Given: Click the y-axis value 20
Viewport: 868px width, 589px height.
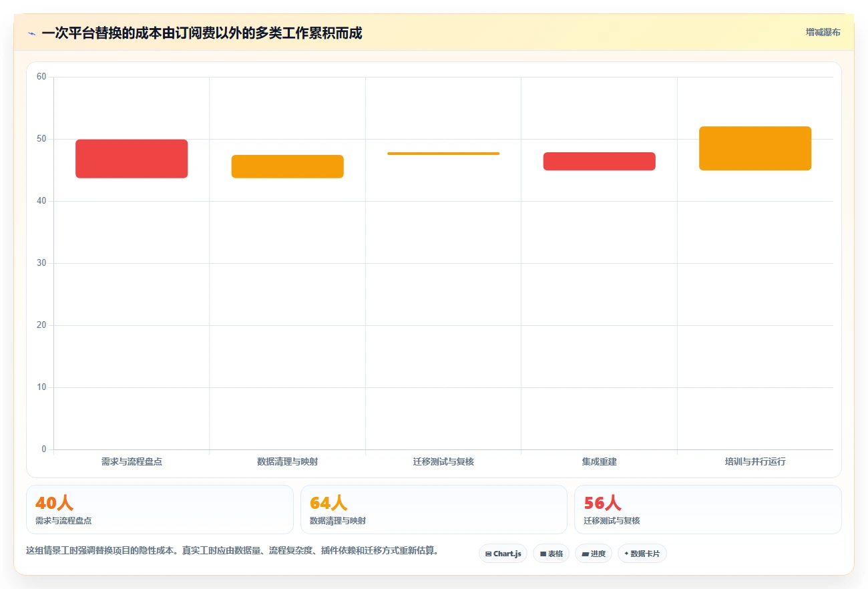Looking at the screenshot, I should click(41, 325).
